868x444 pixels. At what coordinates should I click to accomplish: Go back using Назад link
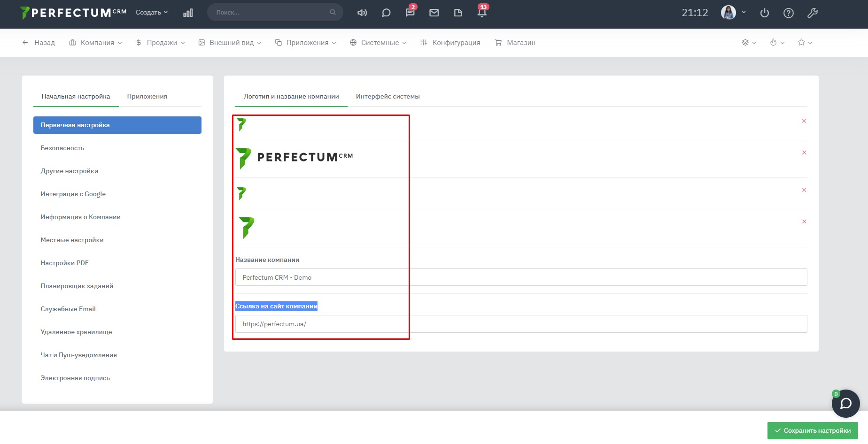tap(39, 43)
